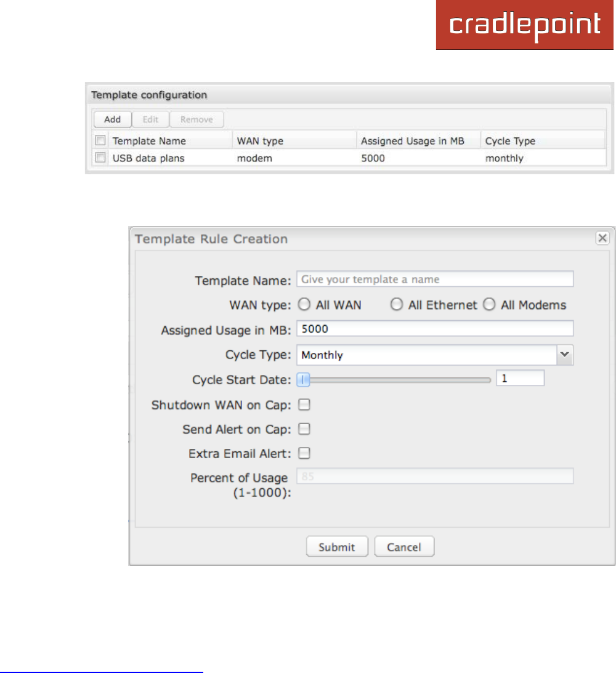Viewport: 616px width, 673px height.
Task: Click the modem WAN type cell
Action: [x=254, y=158]
